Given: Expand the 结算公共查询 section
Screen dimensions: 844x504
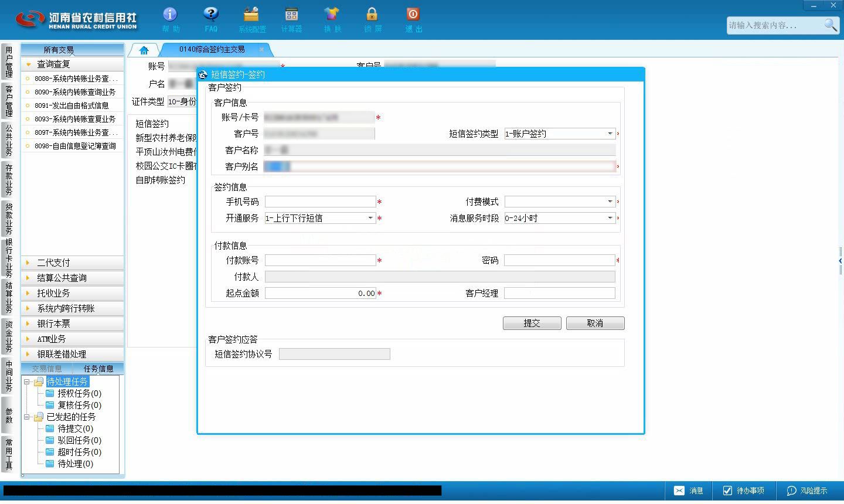Looking at the screenshot, I should (x=72, y=278).
